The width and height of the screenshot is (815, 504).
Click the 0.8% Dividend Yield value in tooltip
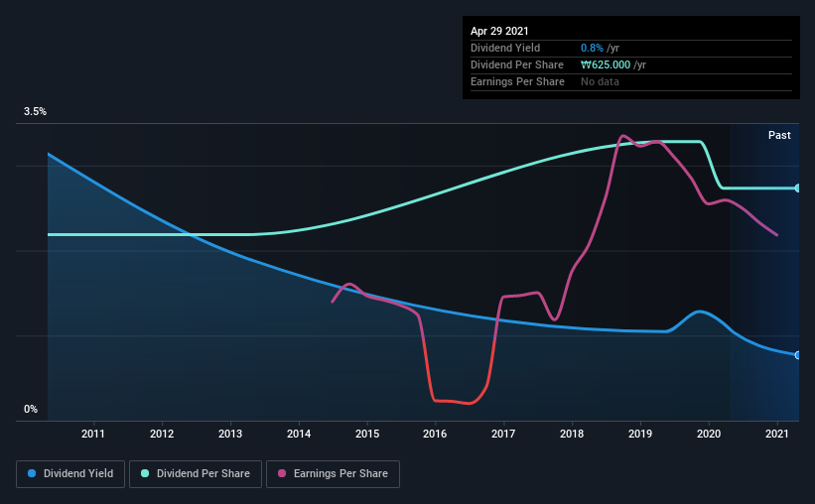(592, 48)
